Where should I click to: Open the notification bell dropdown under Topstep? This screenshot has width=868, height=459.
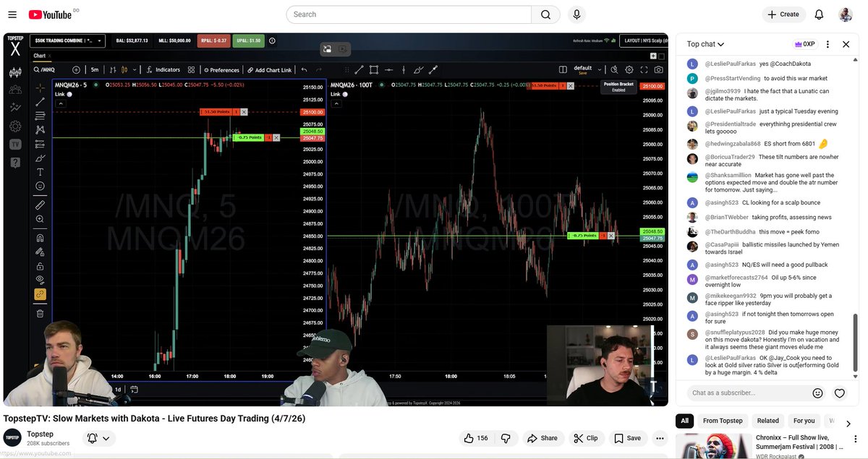coord(98,438)
